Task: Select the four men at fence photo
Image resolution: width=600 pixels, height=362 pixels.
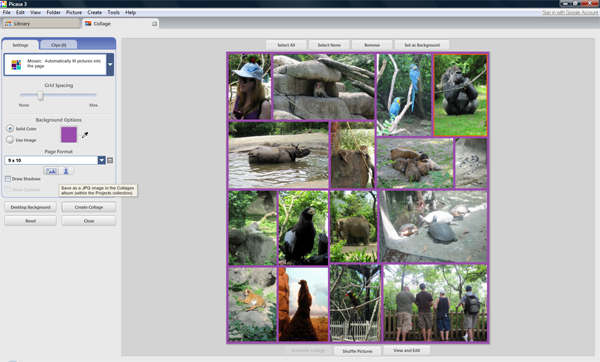Action: [435, 303]
